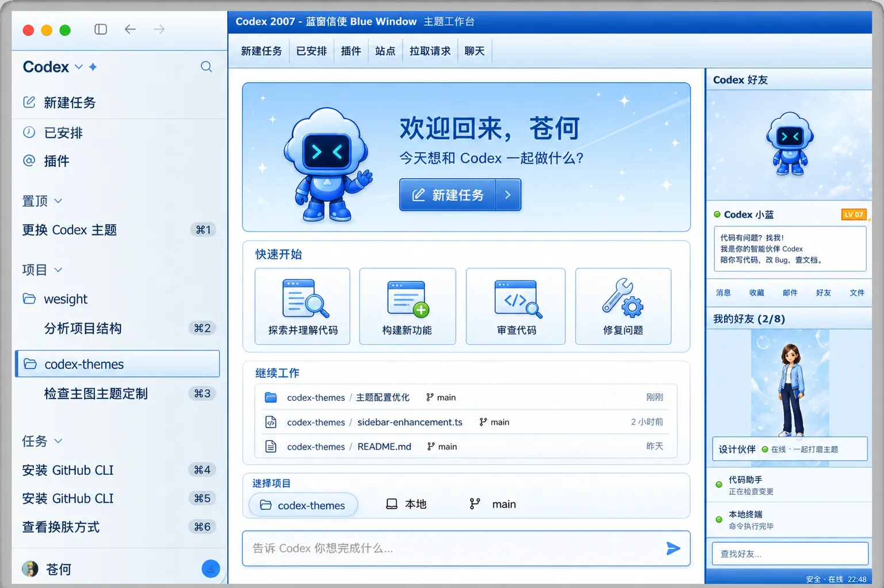Resume codex-themes / 主题配置优化 work
Image resolution: width=884 pixels, height=588 pixels.
pyautogui.click(x=466, y=397)
